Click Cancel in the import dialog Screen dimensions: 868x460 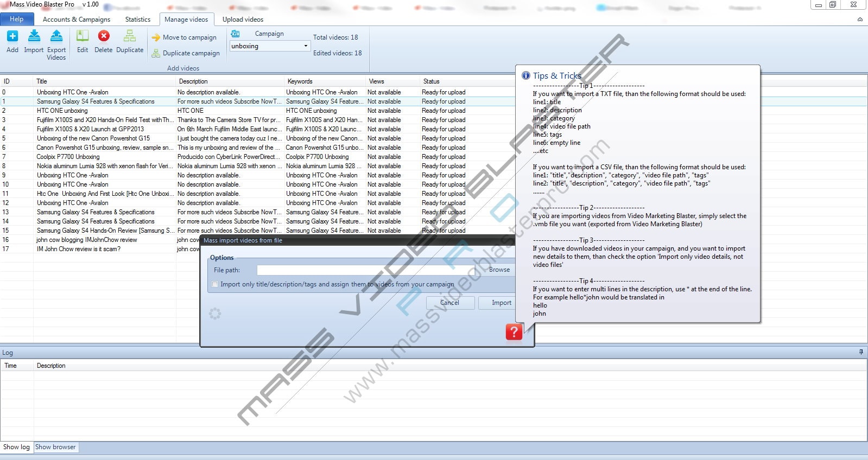[x=449, y=303]
